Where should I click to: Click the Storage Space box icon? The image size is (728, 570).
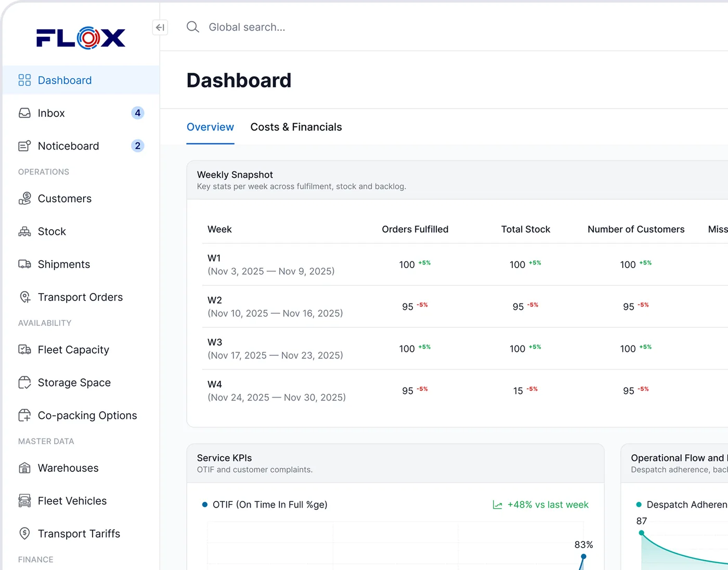[24, 382]
